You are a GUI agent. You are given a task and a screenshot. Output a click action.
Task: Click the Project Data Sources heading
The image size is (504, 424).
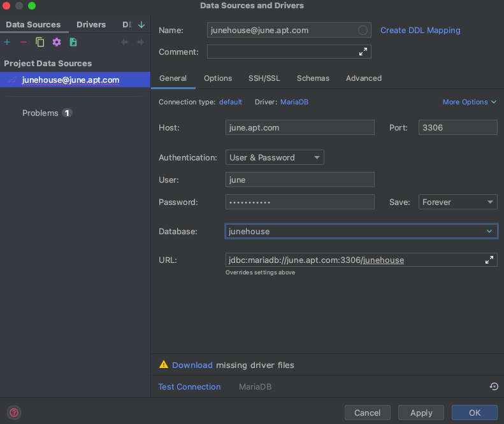(48, 63)
